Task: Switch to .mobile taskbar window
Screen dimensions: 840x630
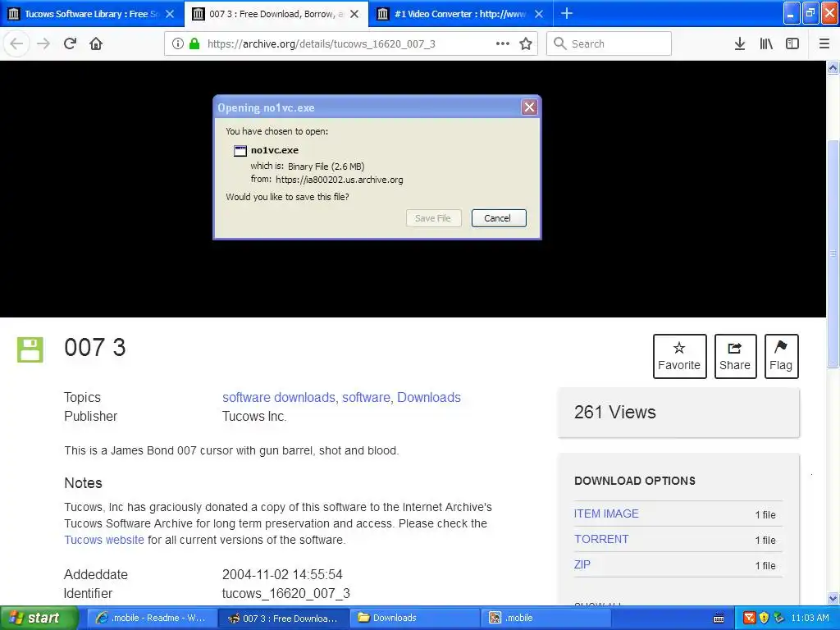Action: click(546, 618)
